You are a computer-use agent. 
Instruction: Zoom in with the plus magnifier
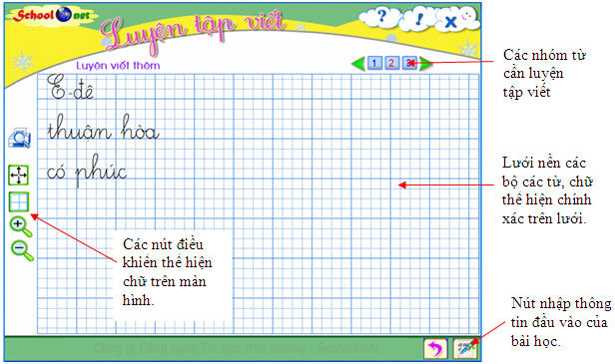click(x=21, y=226)
